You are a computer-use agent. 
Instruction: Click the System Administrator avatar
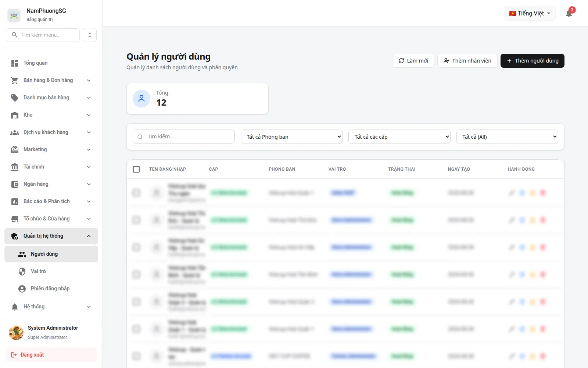tap(16, 332)
